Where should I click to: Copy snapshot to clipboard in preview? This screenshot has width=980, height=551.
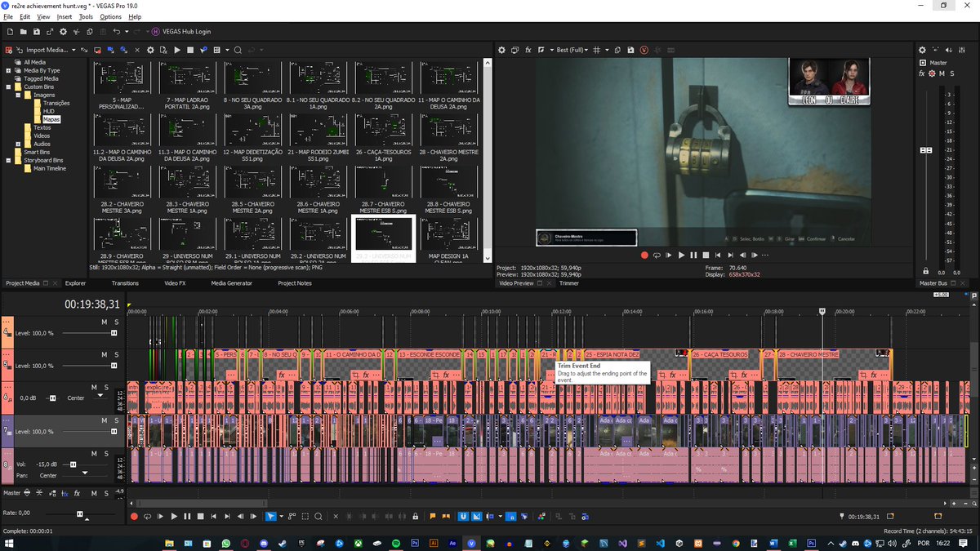618,50
